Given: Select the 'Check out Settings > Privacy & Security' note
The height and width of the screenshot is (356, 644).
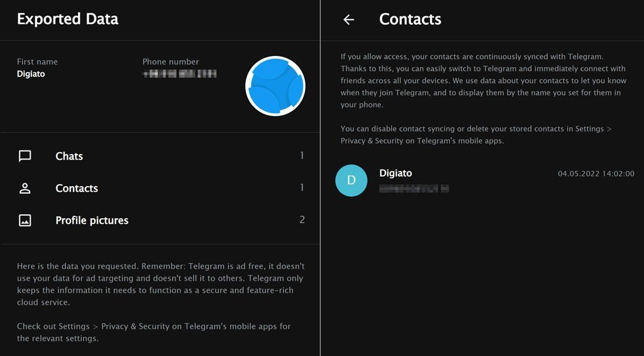Looking at the screenshot, I should click(x=153, y=332).
